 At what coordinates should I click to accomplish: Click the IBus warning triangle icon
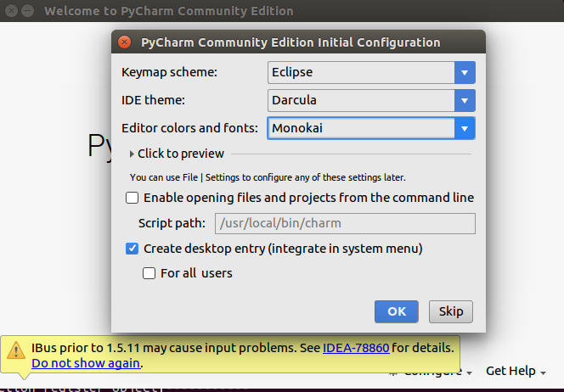coord(16,350)
